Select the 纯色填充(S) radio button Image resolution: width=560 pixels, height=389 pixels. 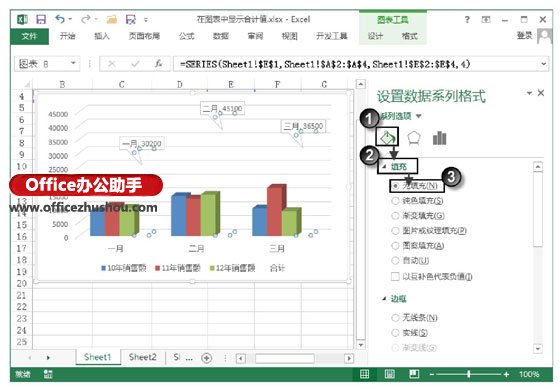395,201
